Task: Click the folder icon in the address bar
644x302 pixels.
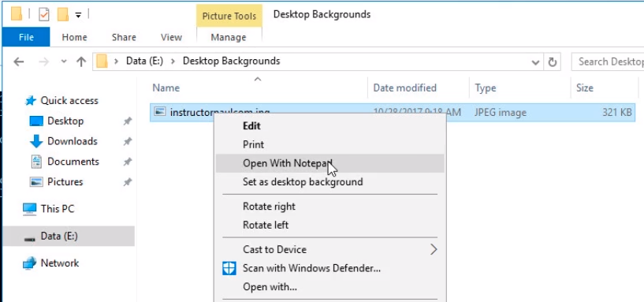Action: (x=102, y=62)
